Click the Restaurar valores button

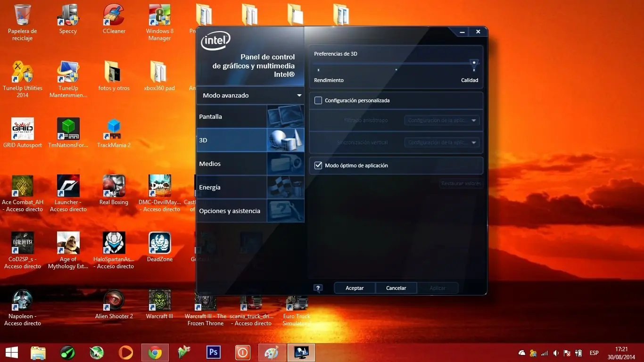(461, 184)
